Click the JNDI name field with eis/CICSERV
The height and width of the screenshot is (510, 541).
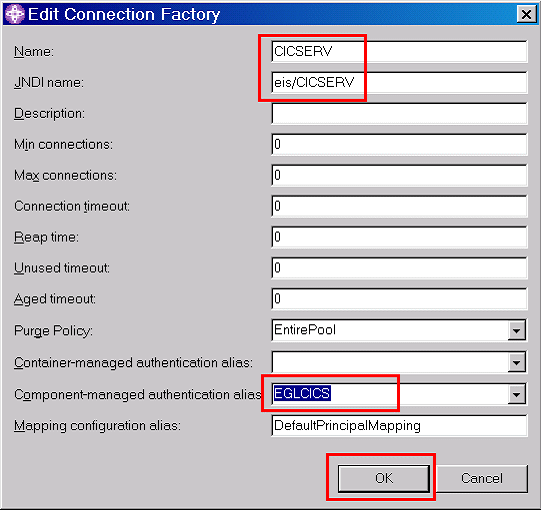tap(399, 82)
